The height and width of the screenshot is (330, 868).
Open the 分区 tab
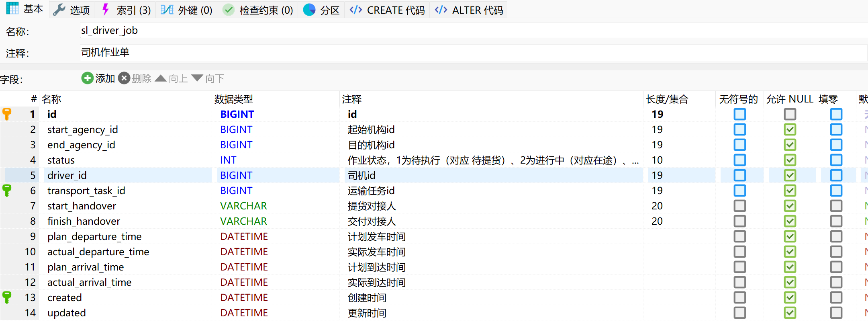(321, 10)
